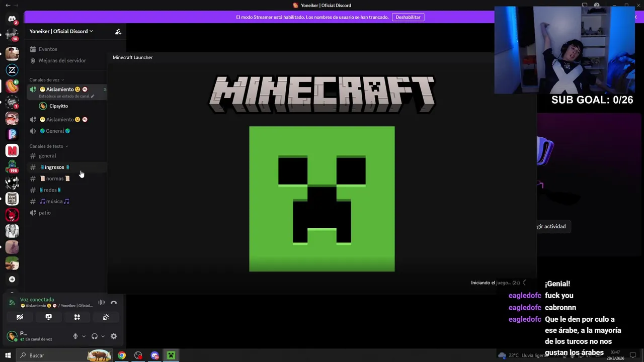Toggle screen sharing button
Screen dimensions: 644x362
click(48, 317)
